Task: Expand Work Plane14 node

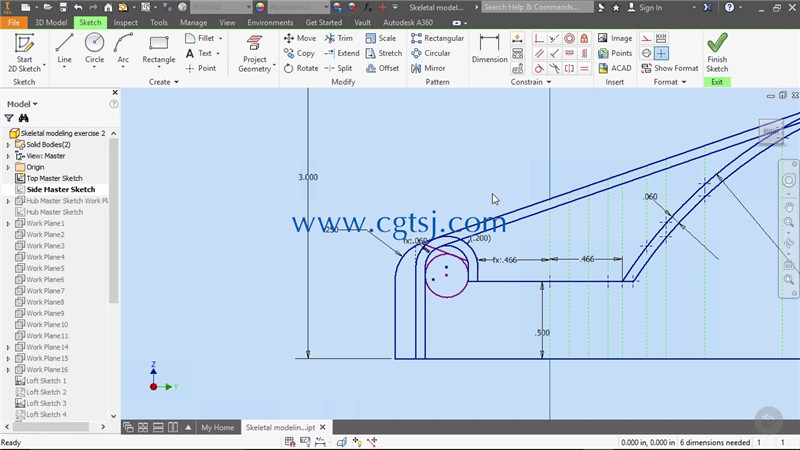Action: coord(8,347)
